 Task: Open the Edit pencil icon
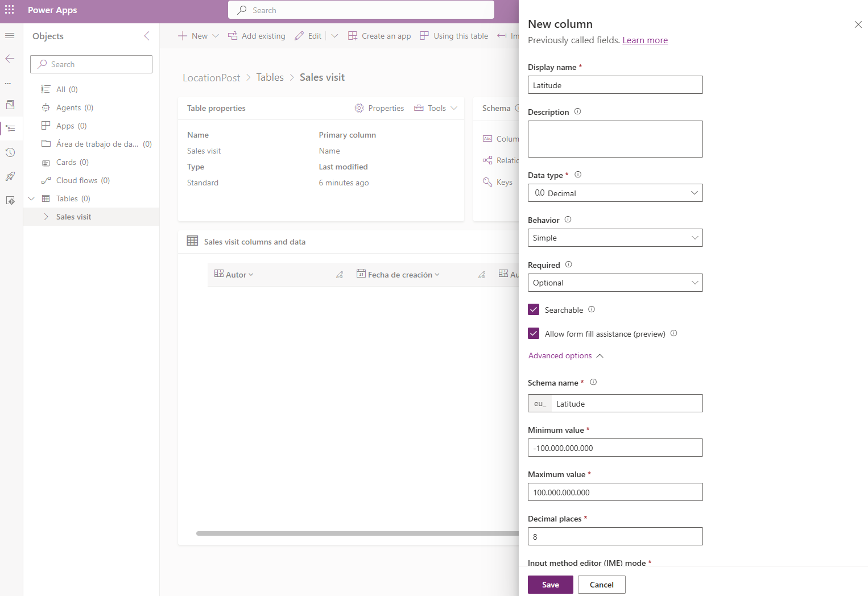click(300, 35)
